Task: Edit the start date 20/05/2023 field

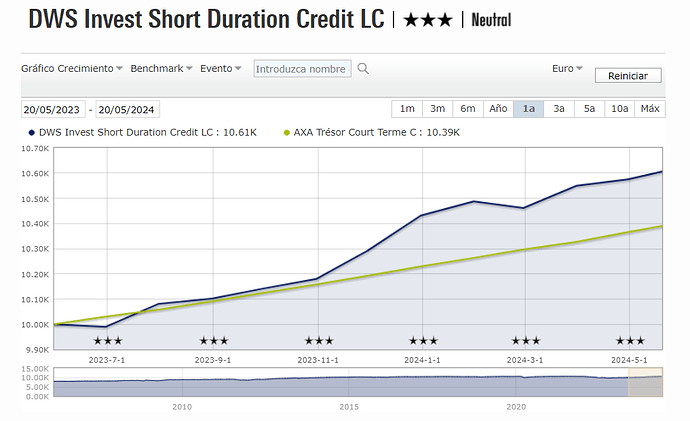Action: tap(53, 109)
